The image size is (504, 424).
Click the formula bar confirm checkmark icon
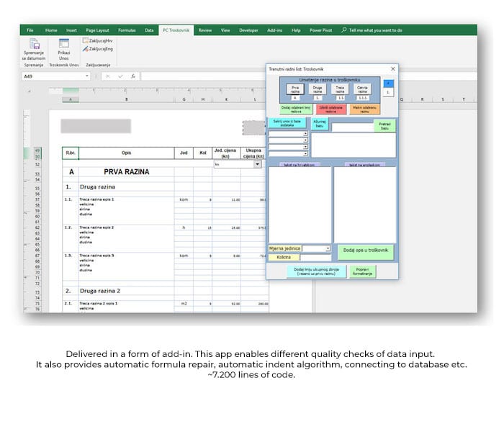120,76
